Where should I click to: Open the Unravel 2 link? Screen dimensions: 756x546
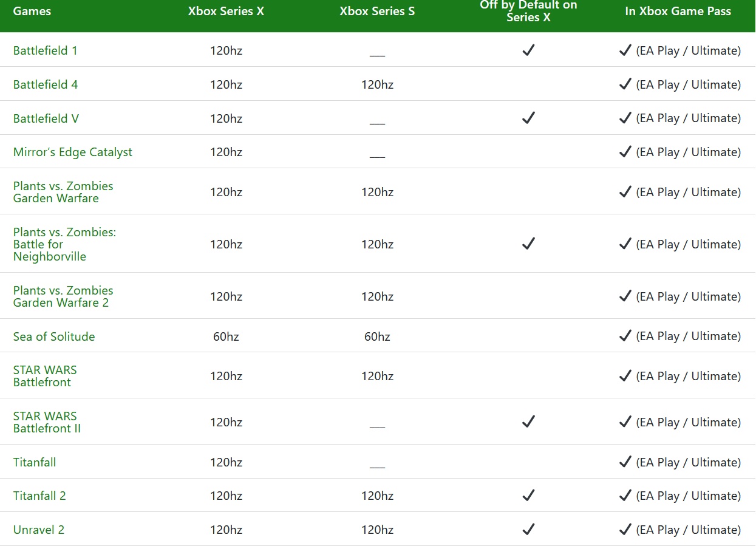tap(39, 530)
